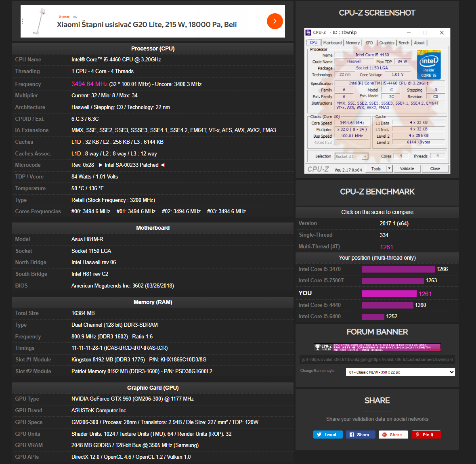Image resolution: width=476 pixels, height=464 pixels.
Task: Click the Pinterest Pin it button
Action: (x=426, y=435)
